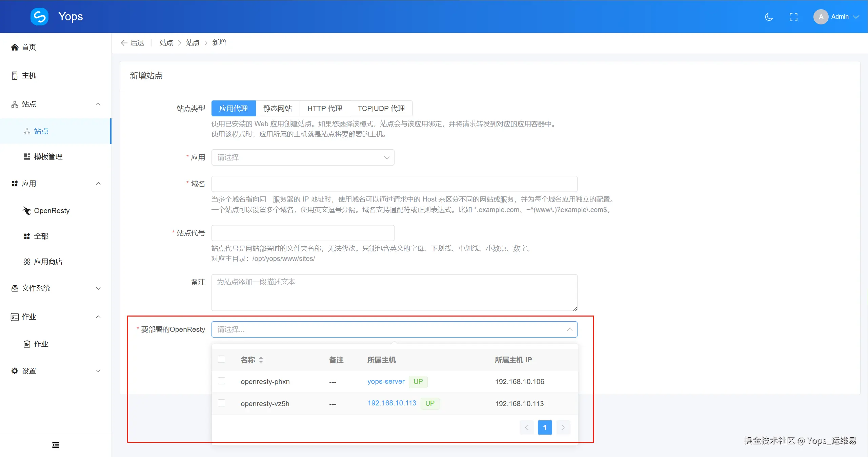Click the Yops logo icon
This screenshot has width=868, height=457.
pyautogui.click(x=39, y=16)
